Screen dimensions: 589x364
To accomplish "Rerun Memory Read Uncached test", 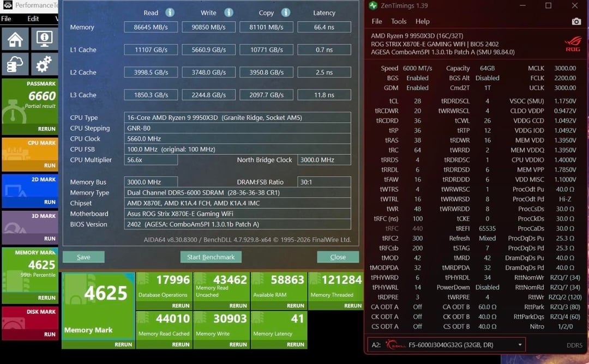I will tap(238, 306).
